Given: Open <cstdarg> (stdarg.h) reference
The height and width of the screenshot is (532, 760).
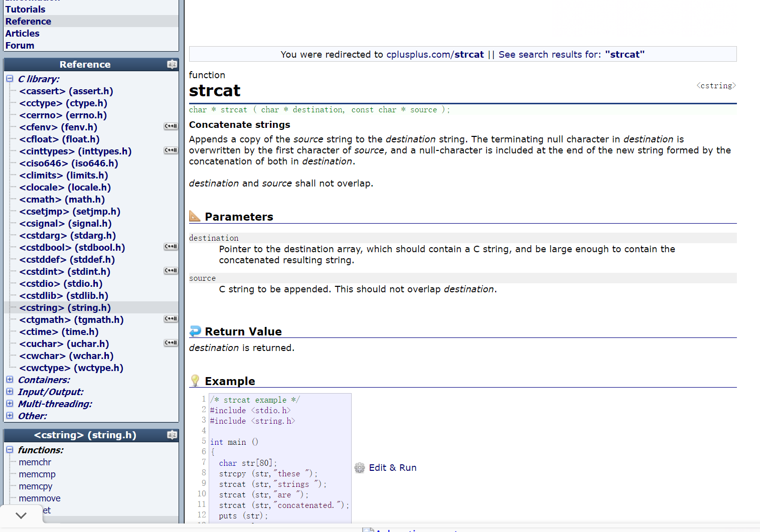Looking at the screenshot, I should pos(68,235).
